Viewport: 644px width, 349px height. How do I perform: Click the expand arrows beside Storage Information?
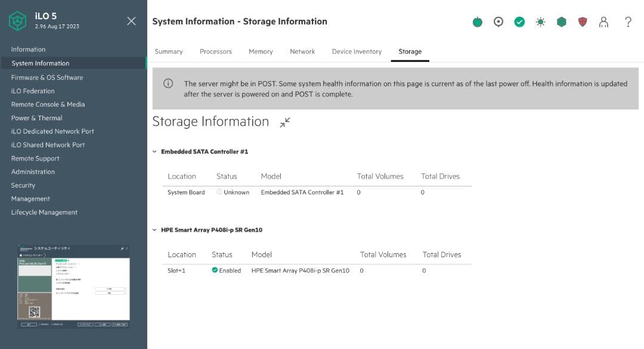[284, 123]
